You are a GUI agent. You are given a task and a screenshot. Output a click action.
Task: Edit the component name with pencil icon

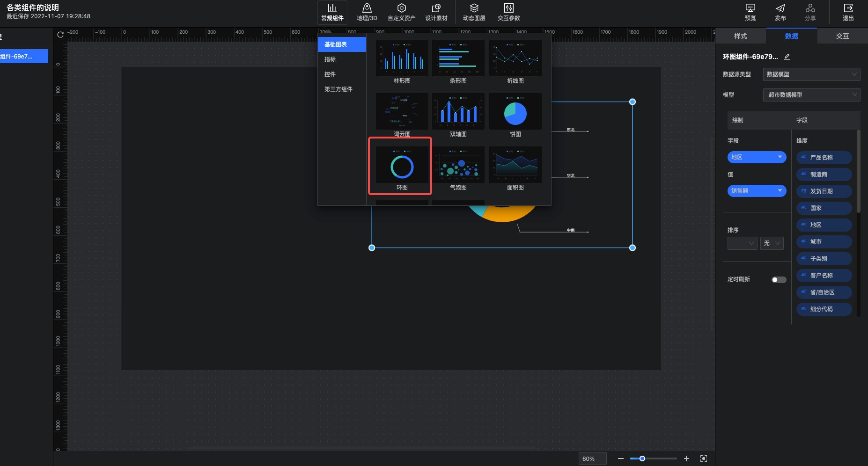787,57
